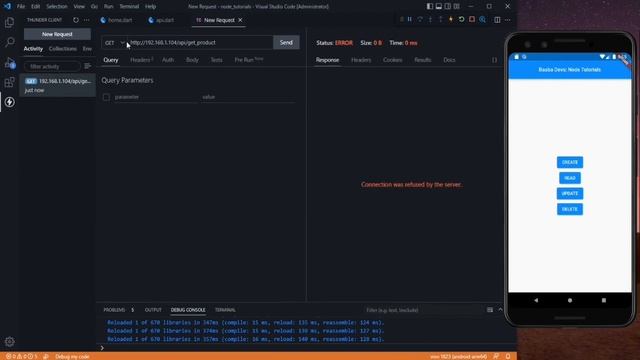Open Thunder Client lightning bolt icon
640x360 pixels.
point(9,102)
